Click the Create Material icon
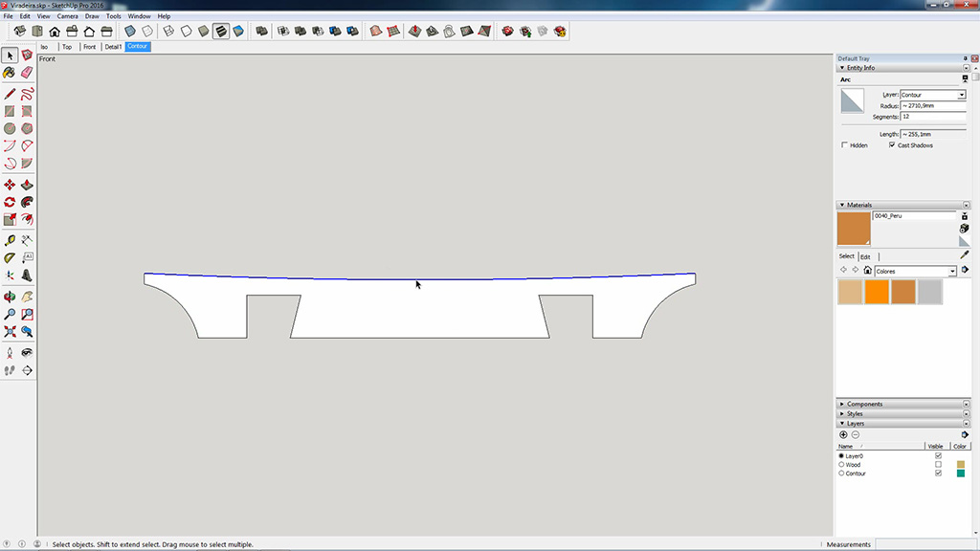Screen dimensions: 980x551 (965, 229)
